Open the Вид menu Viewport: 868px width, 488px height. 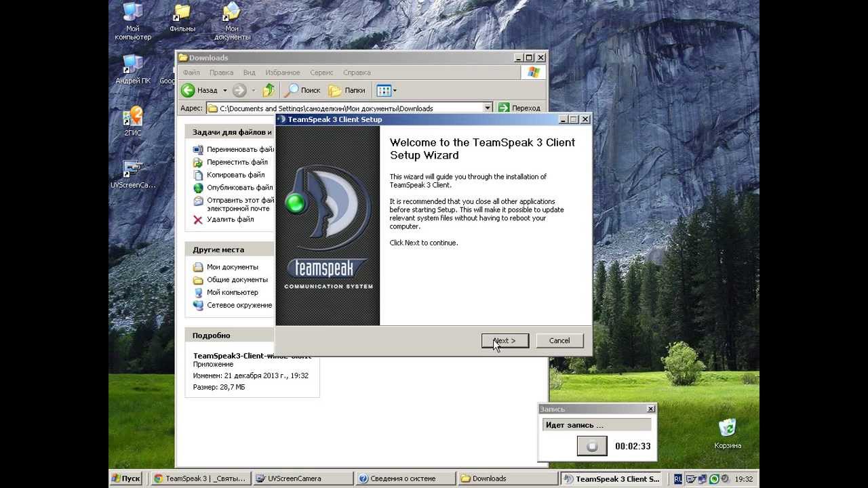pos(249,73)
